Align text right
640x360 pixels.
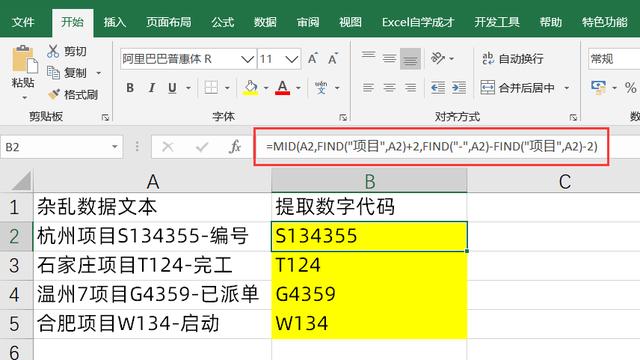pyautogui.click(x=410, y=87)
